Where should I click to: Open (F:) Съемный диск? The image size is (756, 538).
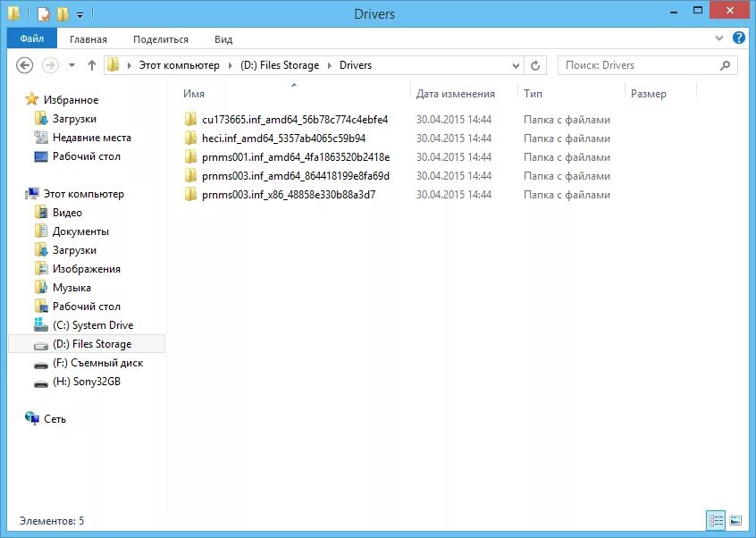tap(98, 363)
